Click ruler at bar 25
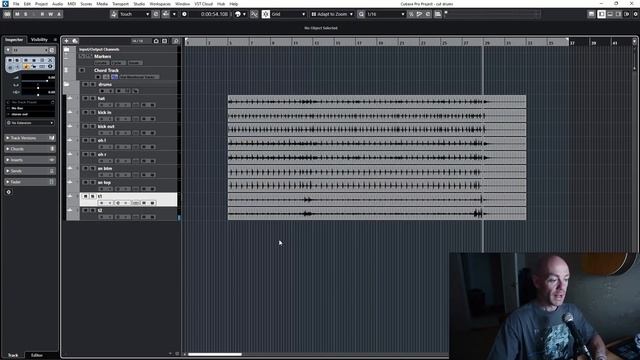Screen dimensions: 640x360 click(x=444, y=42)
